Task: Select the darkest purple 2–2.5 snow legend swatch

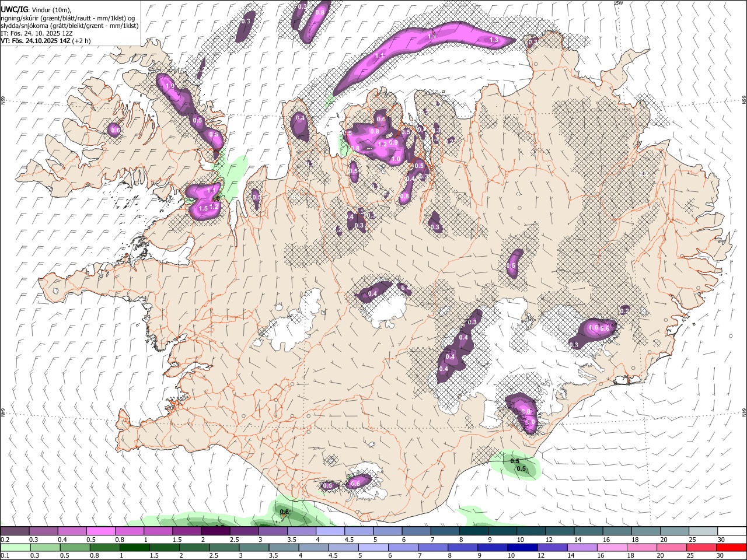Action: [x=215, y=531]
